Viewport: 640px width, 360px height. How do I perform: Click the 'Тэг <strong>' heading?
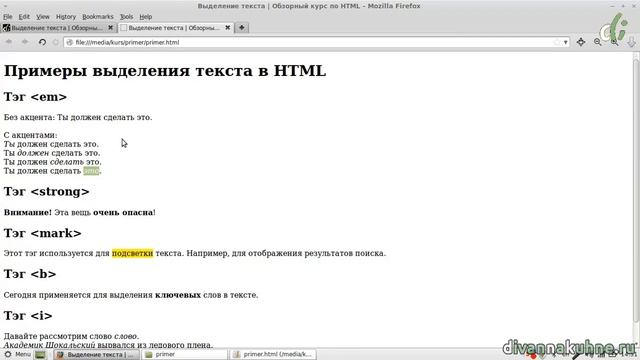[x=47, y=192]
